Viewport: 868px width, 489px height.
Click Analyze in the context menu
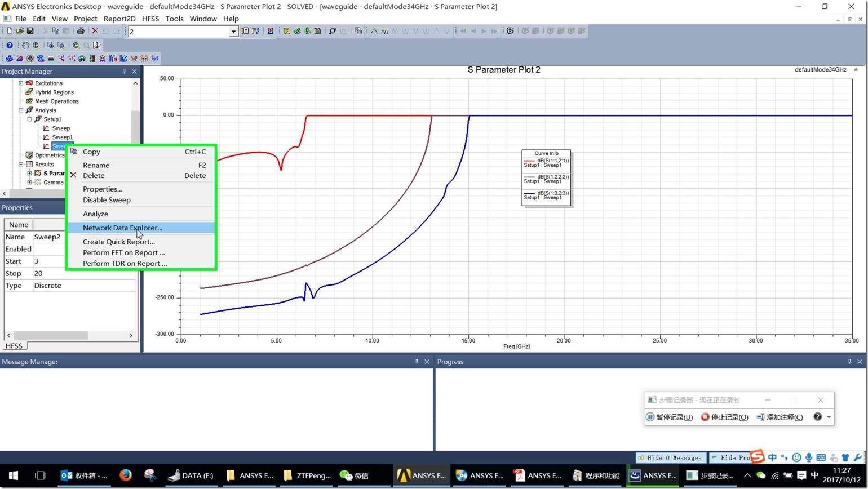tap(141, 214)
